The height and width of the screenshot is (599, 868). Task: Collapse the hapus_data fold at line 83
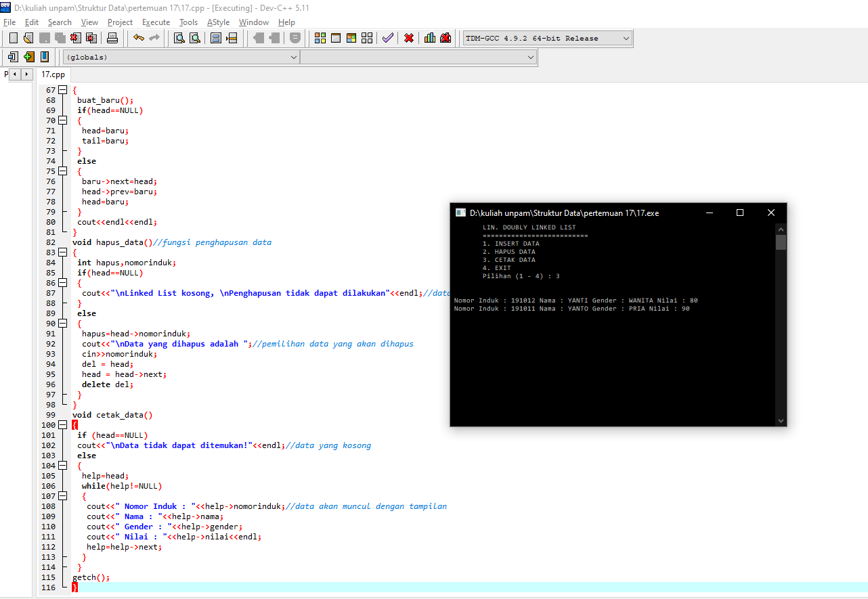pos(63,252)
